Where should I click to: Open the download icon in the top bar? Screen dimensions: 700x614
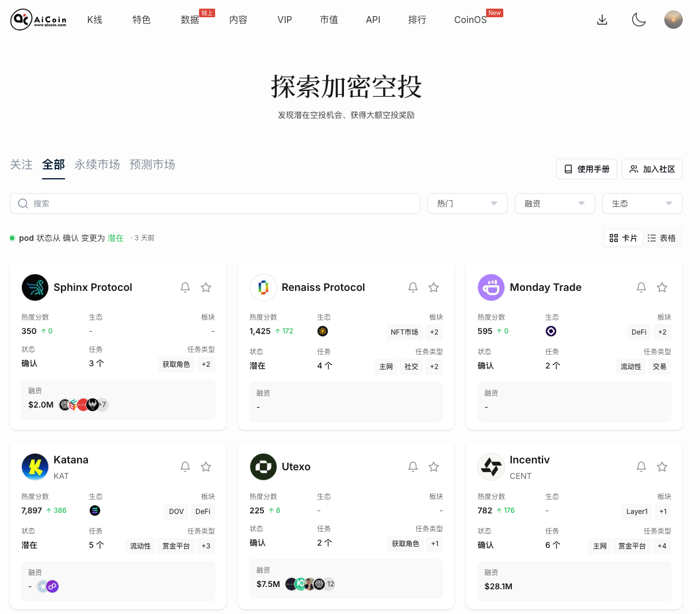pos(602,19)
